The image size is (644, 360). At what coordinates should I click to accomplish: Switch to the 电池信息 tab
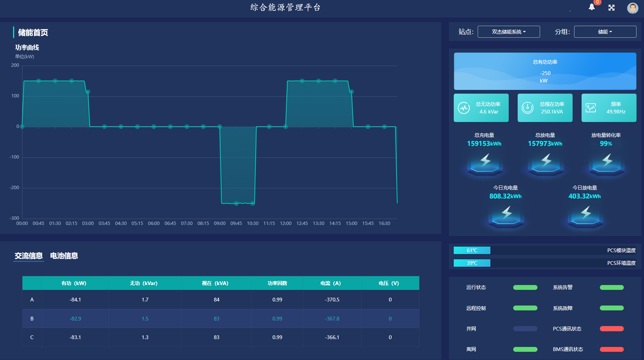pyautogui.click(x=64, y=256)
